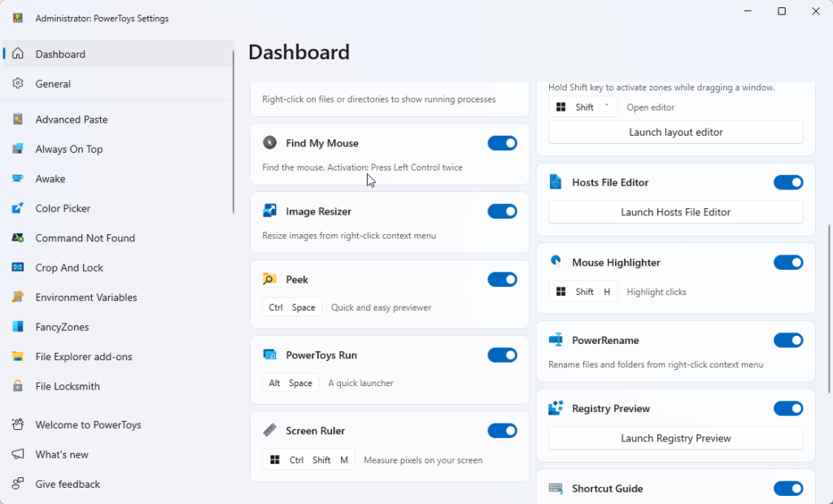Click PowerToys Run Alt Space shortcut

point(290,382)
